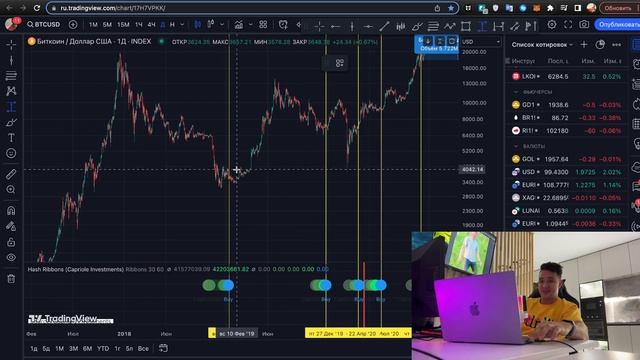Take a snapshot with camera icon
The height and width of the screenshot is (360, 640).
point(584,25)
